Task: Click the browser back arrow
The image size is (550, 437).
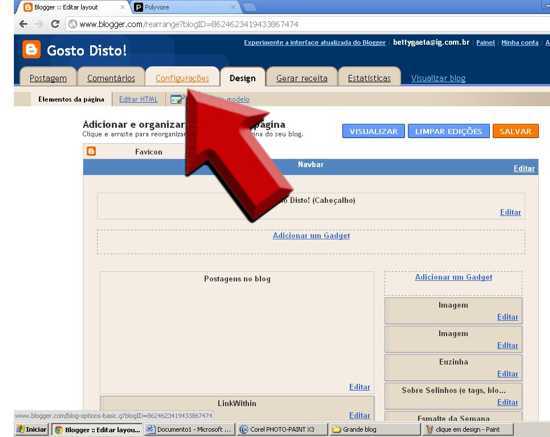Action: click(x=23, y=24)
